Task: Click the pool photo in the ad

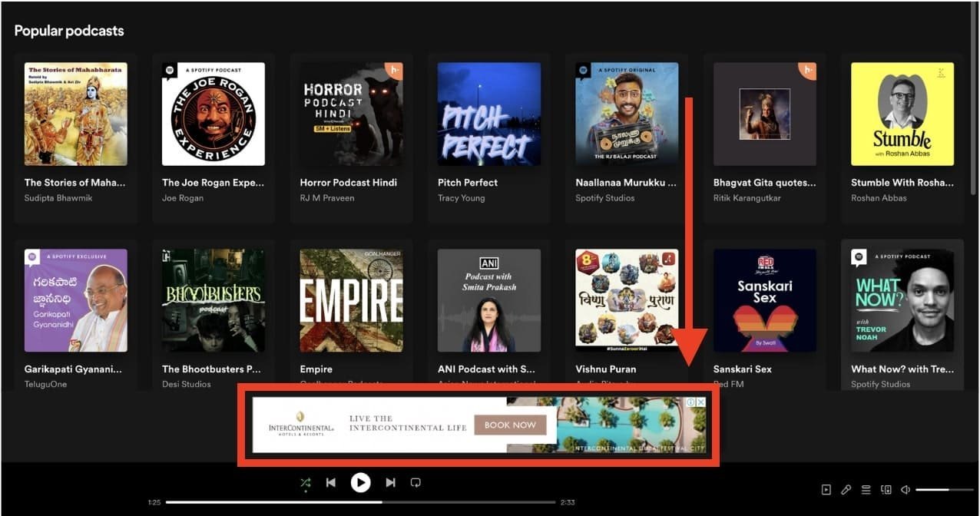Action: coord(630,425)
